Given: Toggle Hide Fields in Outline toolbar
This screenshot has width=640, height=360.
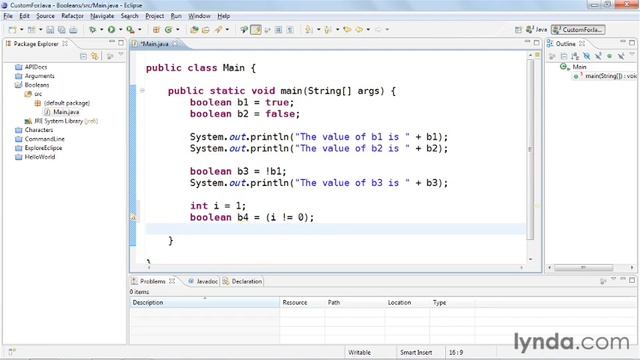Looking at the screenshot, I should coord(587,56).
